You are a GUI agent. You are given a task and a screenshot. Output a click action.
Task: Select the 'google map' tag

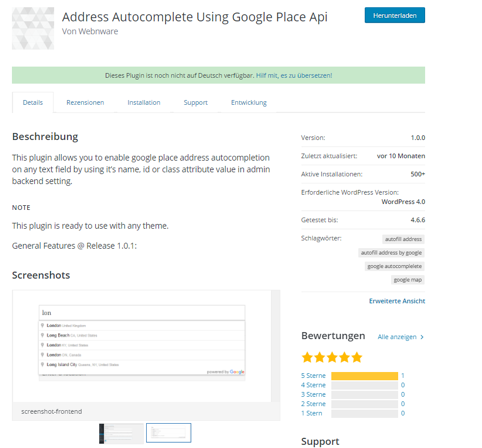coord(407,280)
